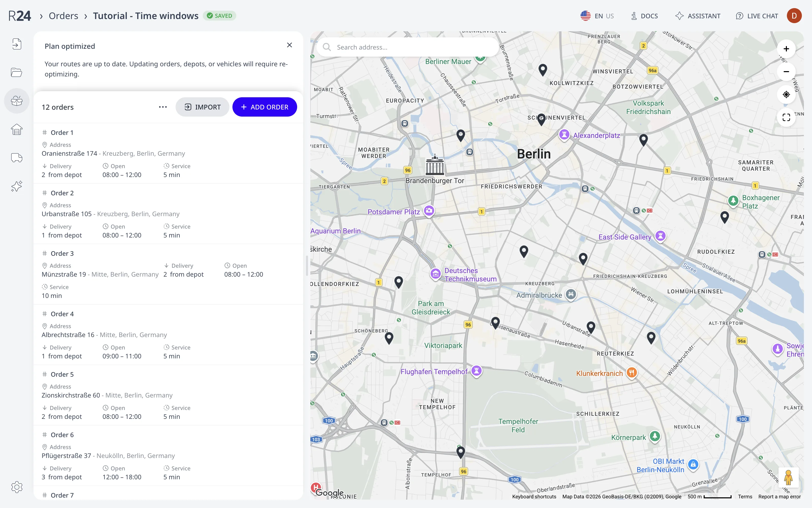Image resolution: width=812 pixels, height=508 pixels.
Task: Open map Terms link
Action: (745, 497)
